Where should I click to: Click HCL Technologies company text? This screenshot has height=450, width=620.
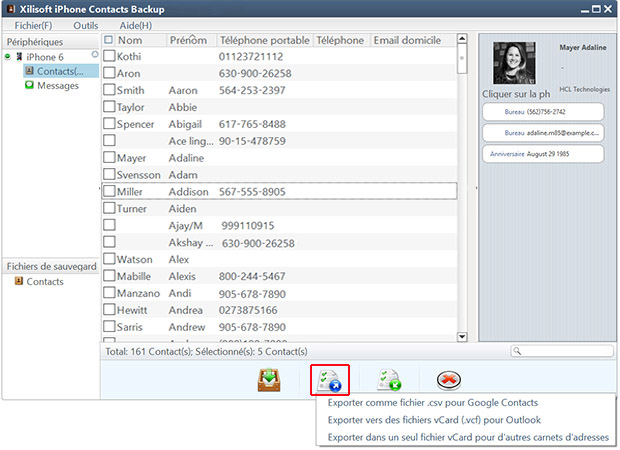584,89
